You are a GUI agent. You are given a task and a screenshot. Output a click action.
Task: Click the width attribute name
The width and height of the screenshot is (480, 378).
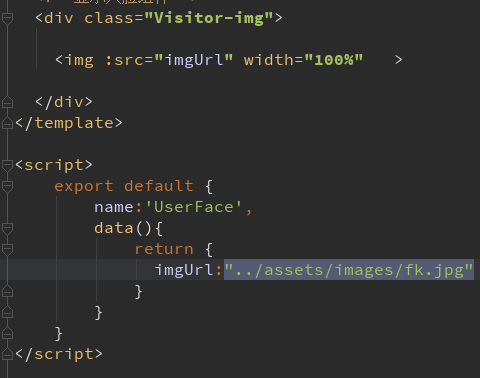click(x=269, y=60)
